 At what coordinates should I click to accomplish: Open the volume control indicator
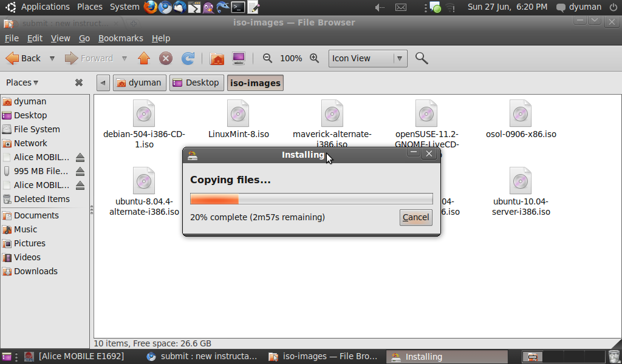pyautogui.click(x=380, y=7)
